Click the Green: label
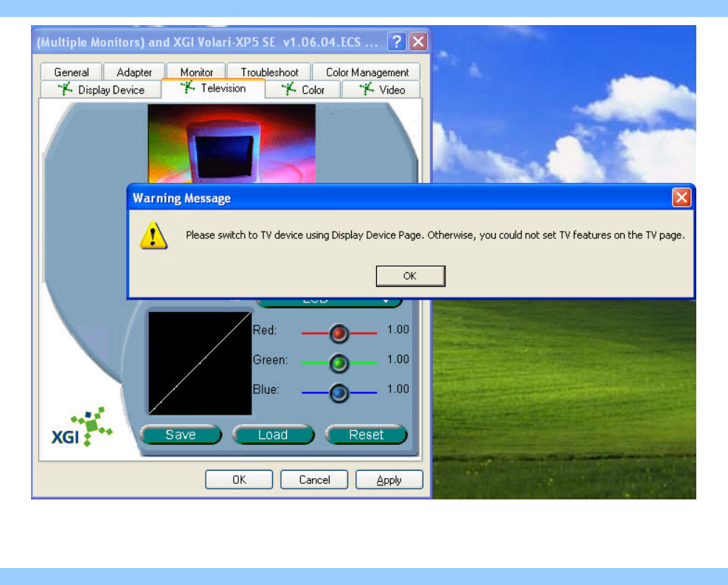This screenshot has width=728, height=585. click(x=270, y=360)
